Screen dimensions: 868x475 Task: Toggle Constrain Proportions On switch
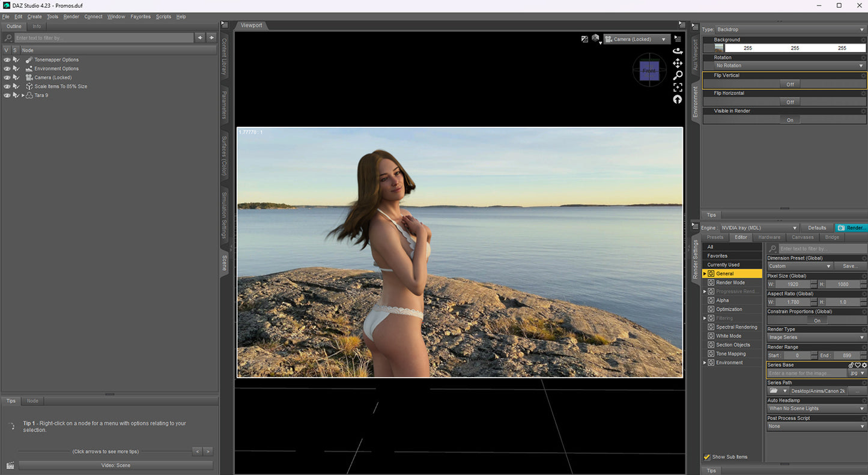click(x=817, y=321)
